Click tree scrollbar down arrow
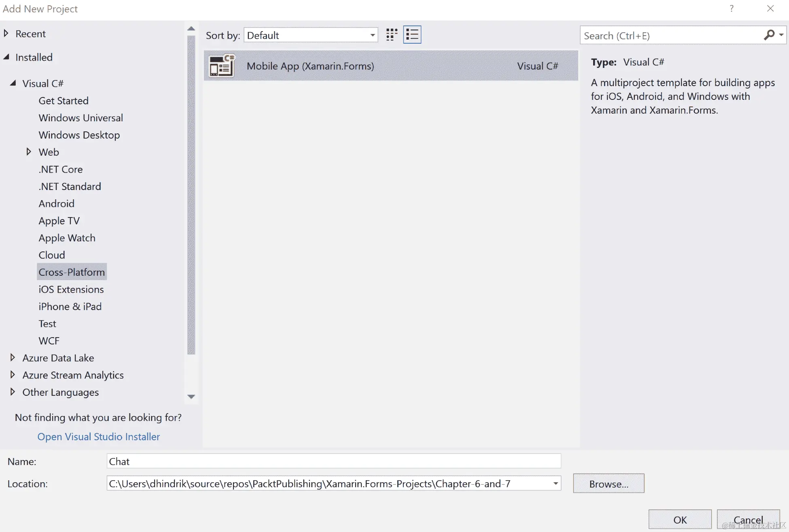789x532 pixels. coord(191,397)
